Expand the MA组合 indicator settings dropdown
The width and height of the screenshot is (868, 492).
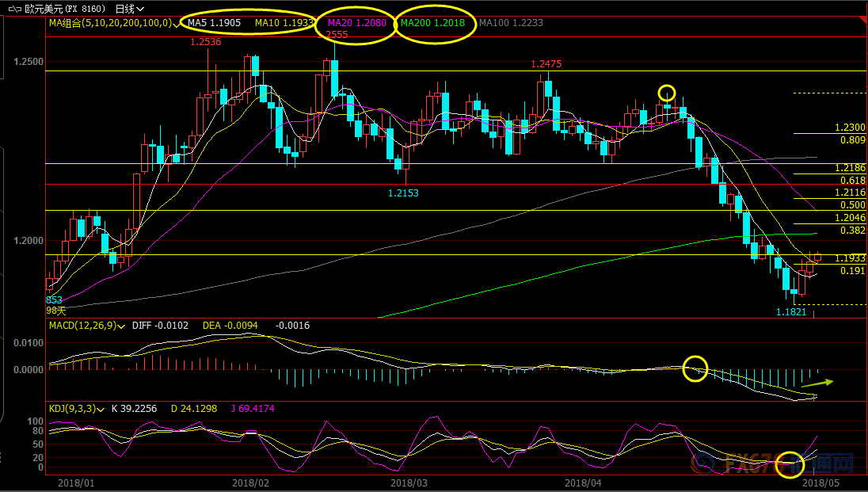[x=177, y=23]
